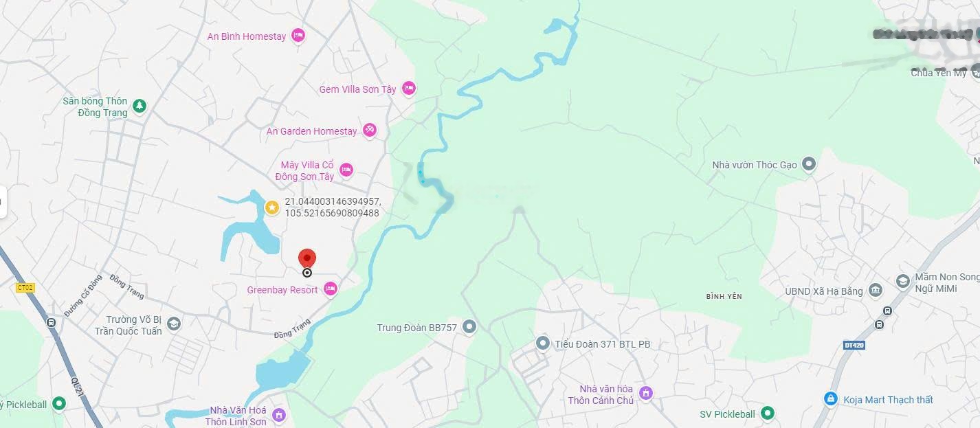This screenshot has width=980, height=428.
Task: Select the bus stop icon near DT420
Action: click(880, 324)
